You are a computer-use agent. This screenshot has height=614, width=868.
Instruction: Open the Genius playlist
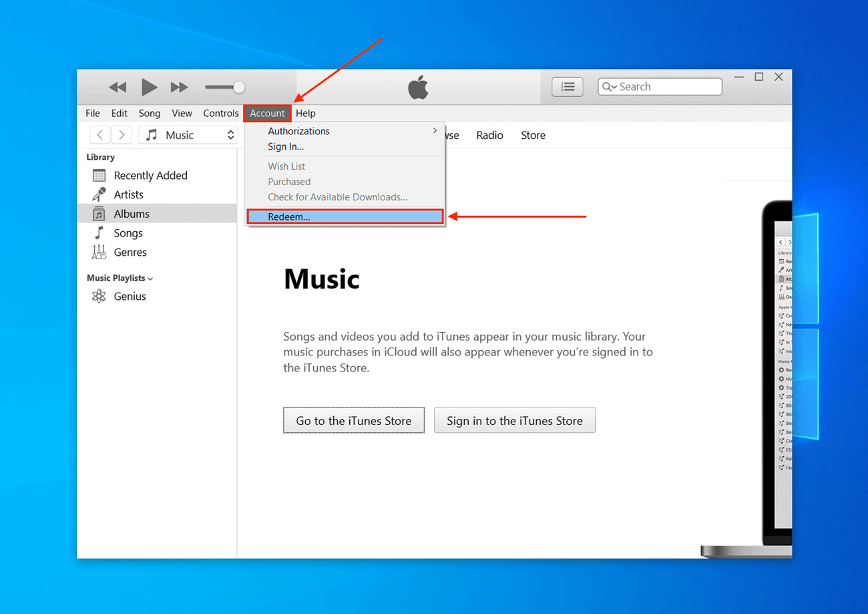click(157, 297)
